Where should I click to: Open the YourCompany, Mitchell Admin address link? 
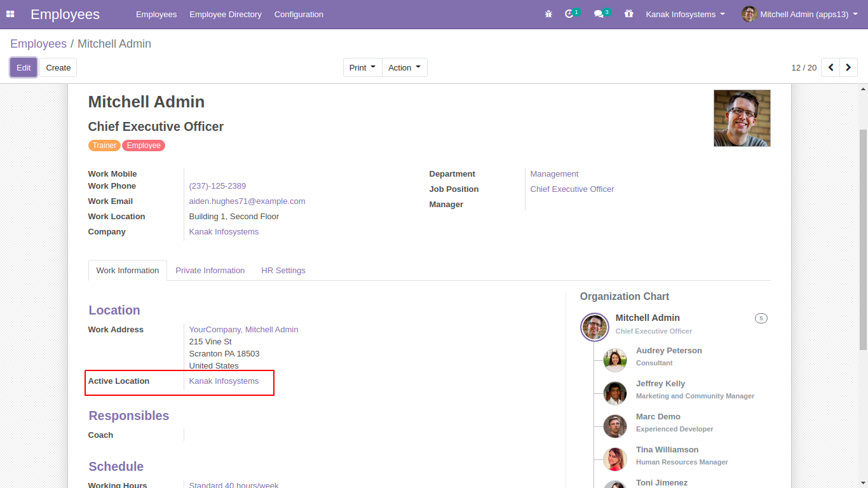point(243,329)
